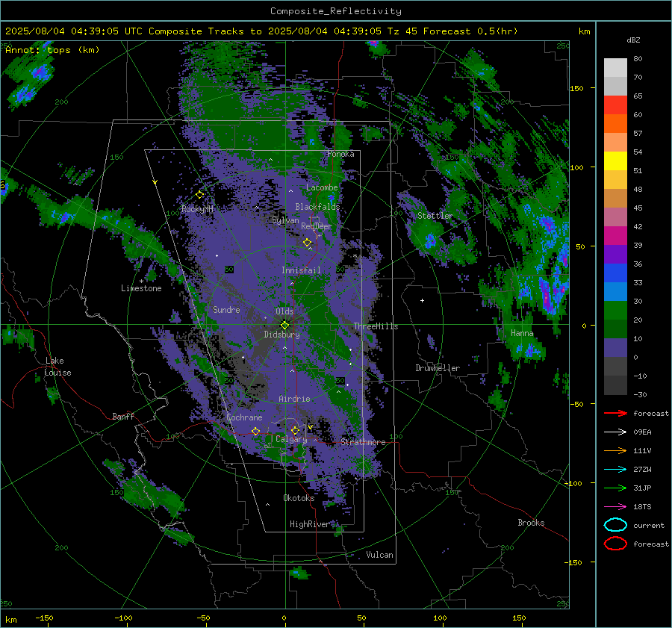Select the white 09EA track arrow
The image size is (672, 628).
point(615,432)
